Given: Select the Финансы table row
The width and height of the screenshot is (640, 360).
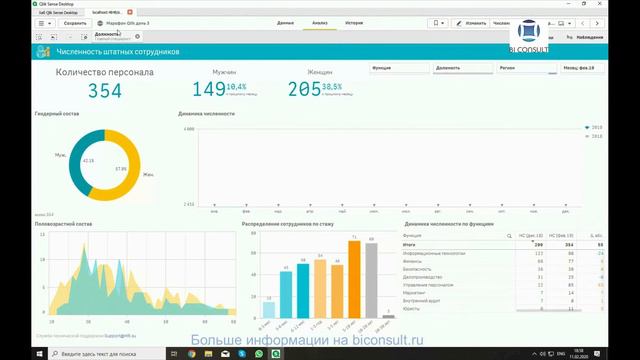Looking at the screenshot, I should (x=503, y=261).
